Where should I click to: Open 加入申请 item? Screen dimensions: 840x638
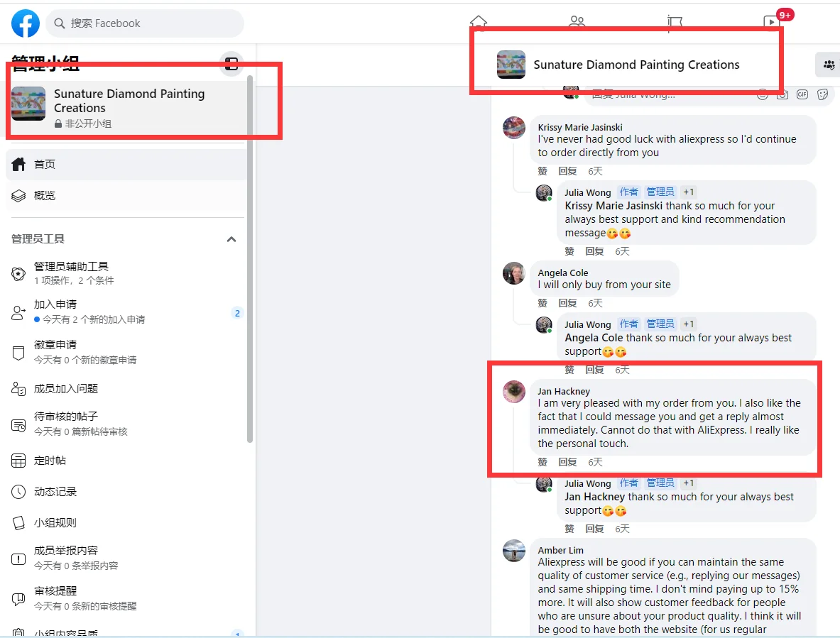point(128,312)
